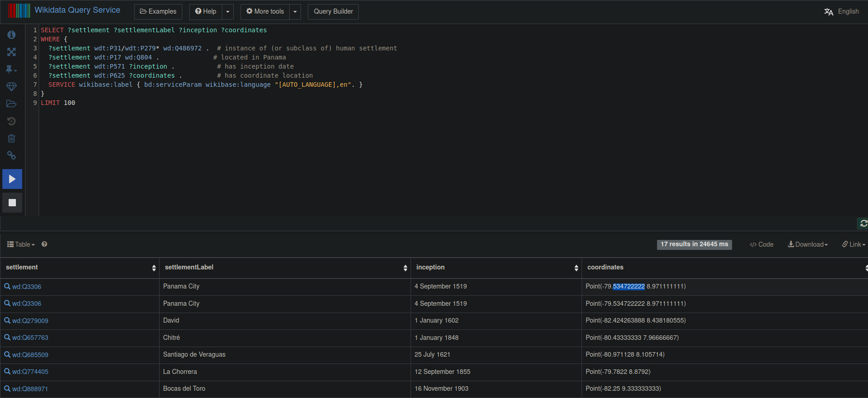Click the refresh icon above results
Screen dimensions: 868x398
pos(863,224)
